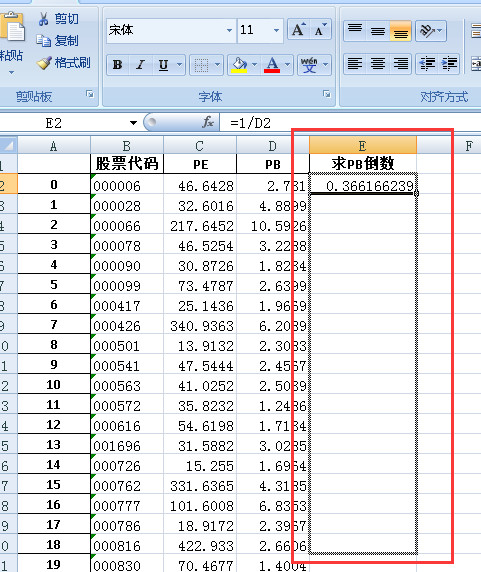Decrease indent

pyautogui.click(x=427, y=64)
